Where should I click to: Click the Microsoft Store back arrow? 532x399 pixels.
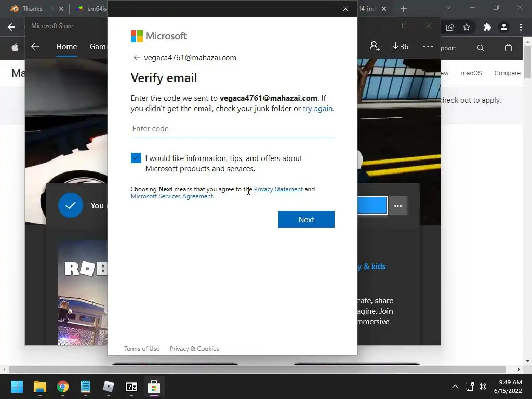[x=35, y=46]
